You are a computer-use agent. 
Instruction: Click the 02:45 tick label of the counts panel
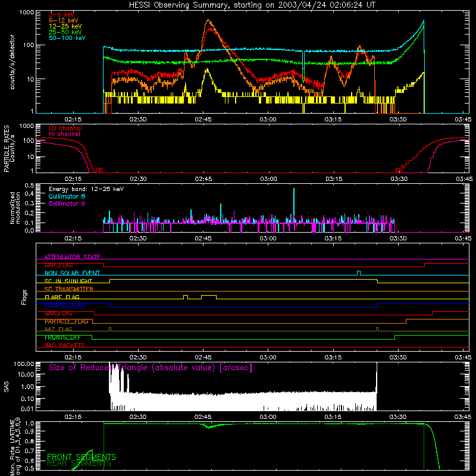coord(203,120)
